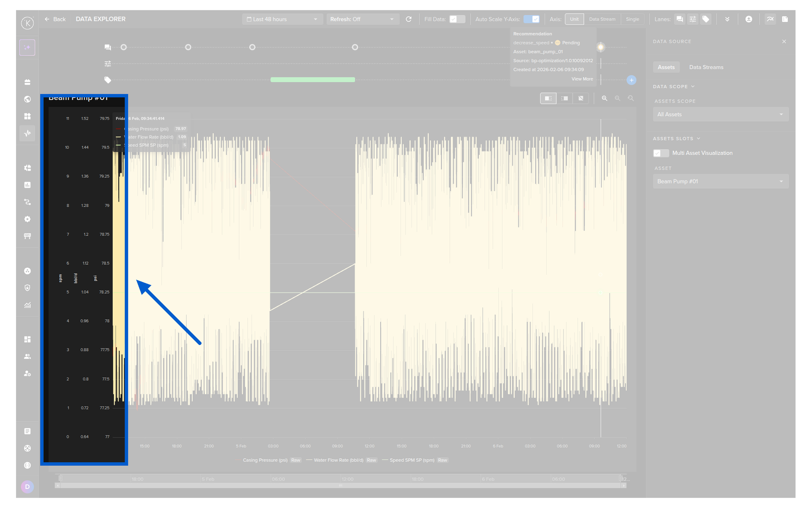Open the Last 48 hours dropdown
The image size is (812, 508).
coord(282,19)
